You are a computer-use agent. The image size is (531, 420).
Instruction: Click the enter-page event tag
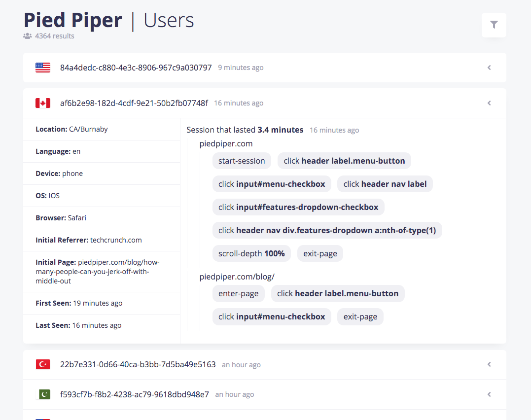point(238,293)
